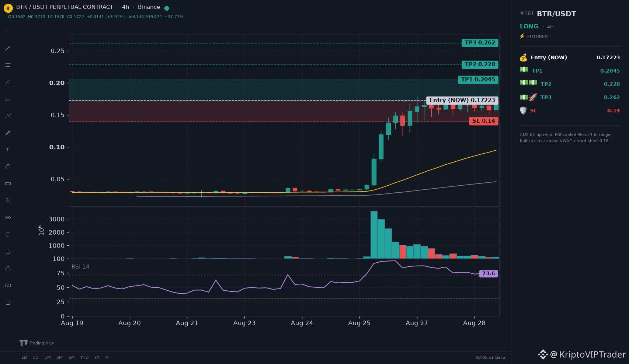This screenshot has width=629, height=364.
Task: Select the 5D time range
Action: point(36,357)
